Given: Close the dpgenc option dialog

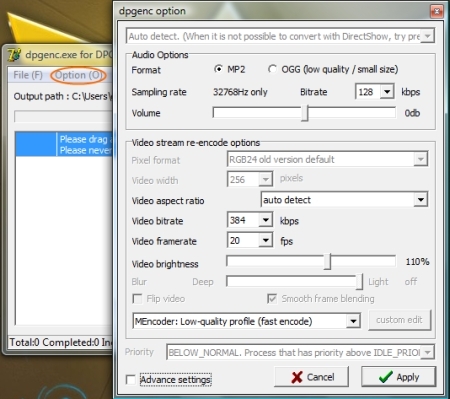Looking at the screenshot, I should pos(436,12).
